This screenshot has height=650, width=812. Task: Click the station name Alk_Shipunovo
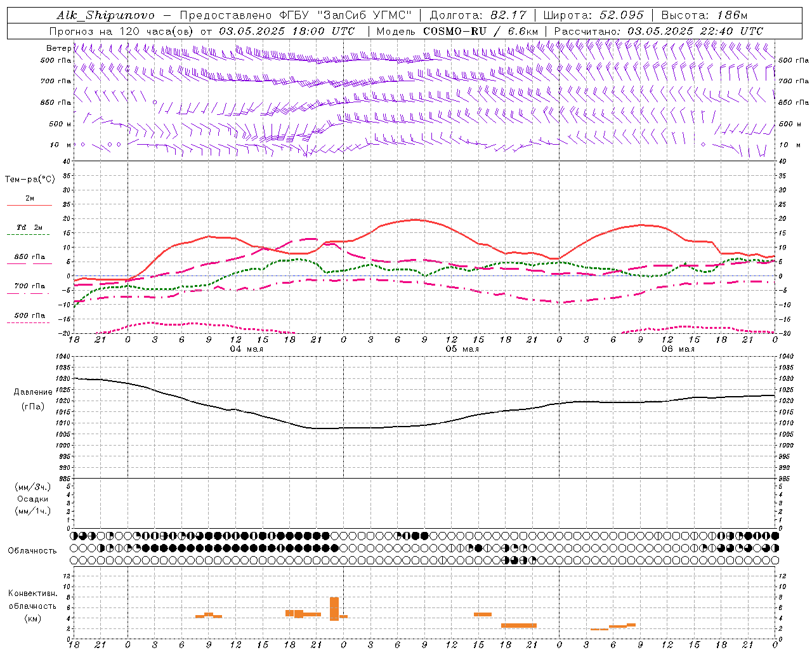[x=105, y=15]
